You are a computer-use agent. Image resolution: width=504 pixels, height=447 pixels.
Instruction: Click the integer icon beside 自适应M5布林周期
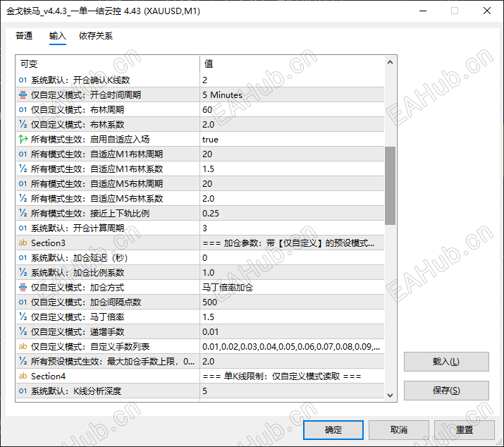[x=23, y=183]
